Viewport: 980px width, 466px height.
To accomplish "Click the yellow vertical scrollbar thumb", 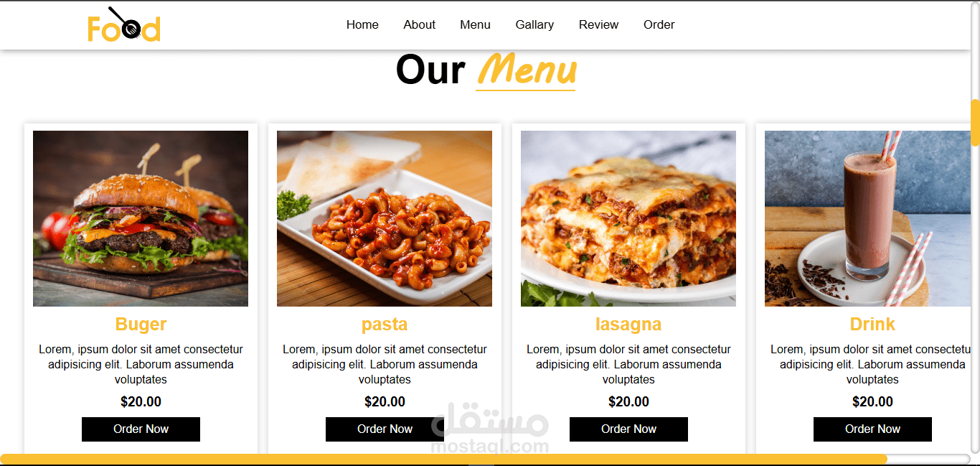I will (x=975, y=122).
